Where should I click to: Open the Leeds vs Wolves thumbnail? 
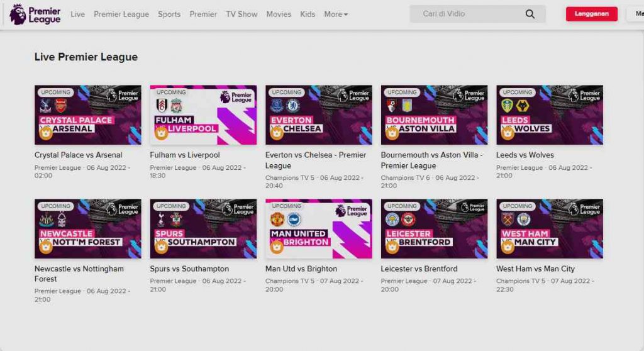click(x=550, y=114)
